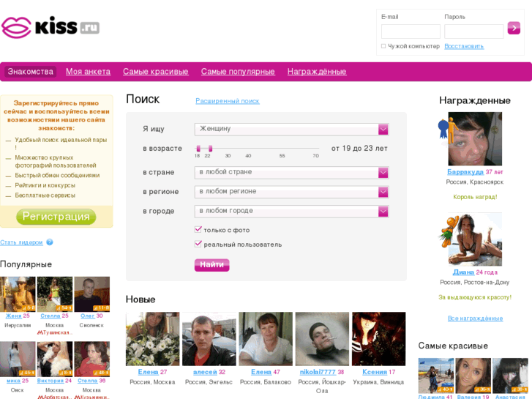
Task: Uncheck the только с фото option
Action: [x=198, y=230]
